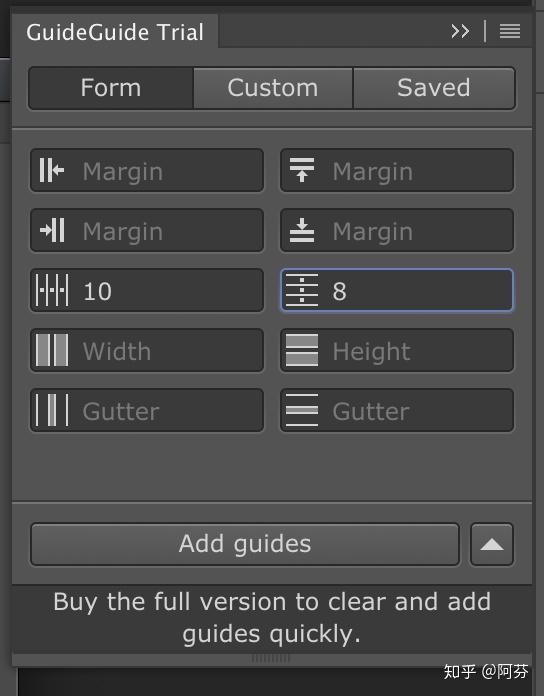This screenshot has height=696, width=544.
Task: Click the top margin icon
Action: 302,170
